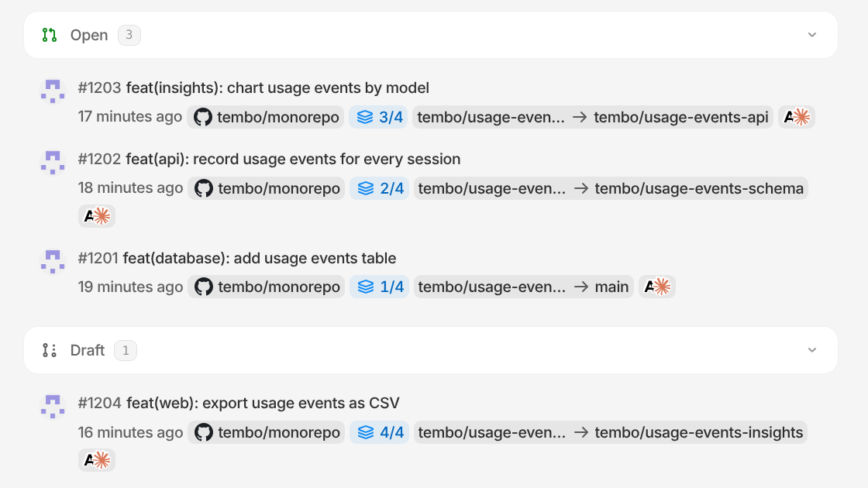
Task: Click the #1203 PR number
Action: tap(99, 88)
